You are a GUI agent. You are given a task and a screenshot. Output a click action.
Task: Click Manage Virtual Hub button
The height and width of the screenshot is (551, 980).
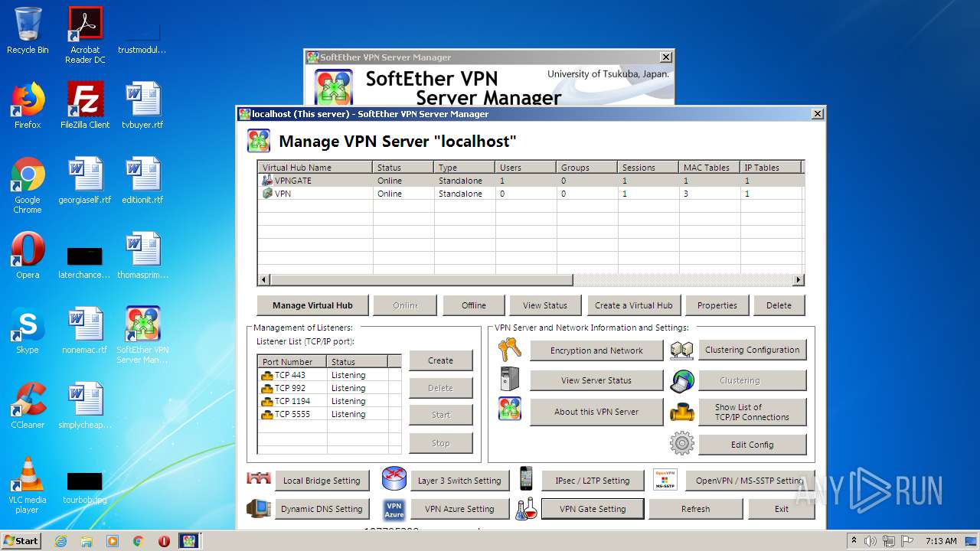[312, 305]
